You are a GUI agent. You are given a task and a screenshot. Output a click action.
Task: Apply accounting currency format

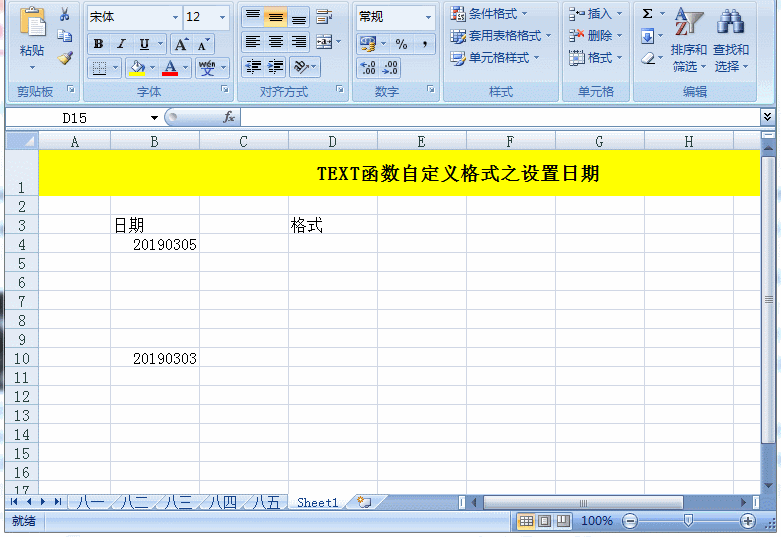click(368, 44)
